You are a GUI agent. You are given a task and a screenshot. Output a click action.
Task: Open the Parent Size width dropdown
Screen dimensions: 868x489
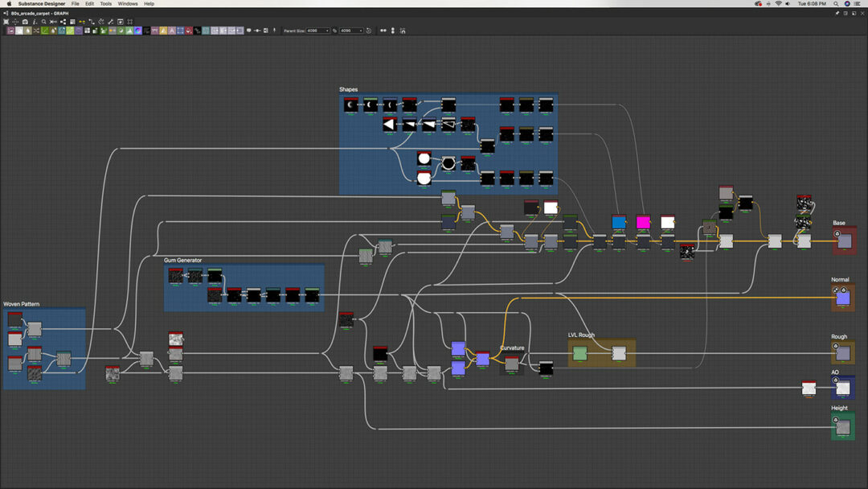318,31
